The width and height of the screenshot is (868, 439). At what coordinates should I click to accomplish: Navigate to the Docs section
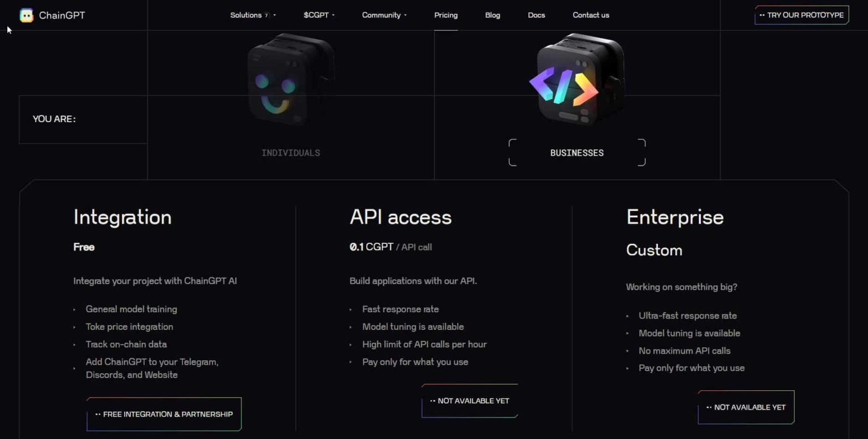pyautogui.click(x=536, y=15)
